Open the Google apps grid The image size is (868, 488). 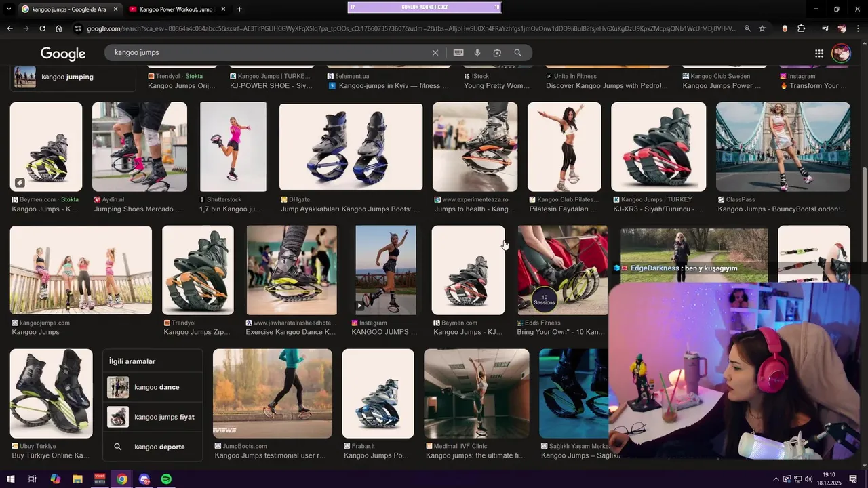[x=819, y=54]
